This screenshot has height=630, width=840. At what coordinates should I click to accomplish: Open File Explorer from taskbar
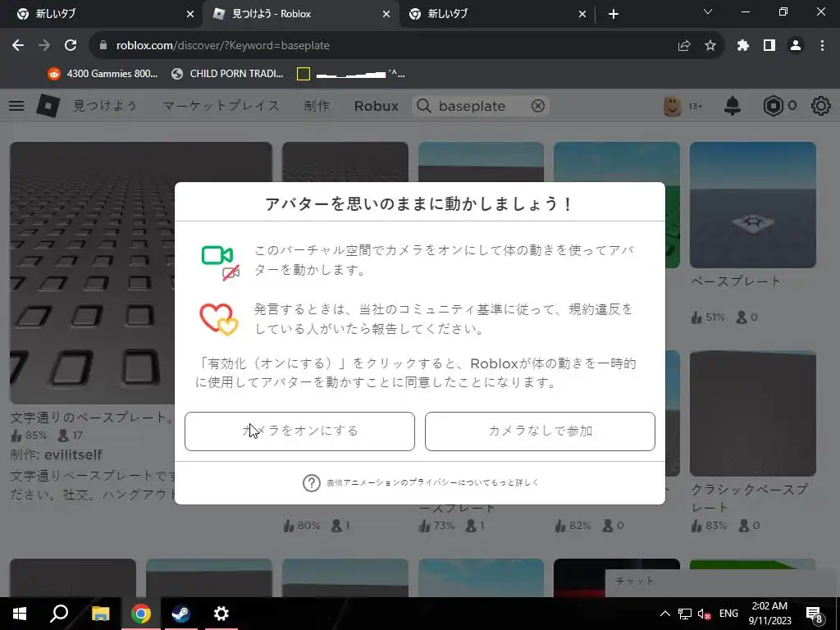click(x=100, y=614)
